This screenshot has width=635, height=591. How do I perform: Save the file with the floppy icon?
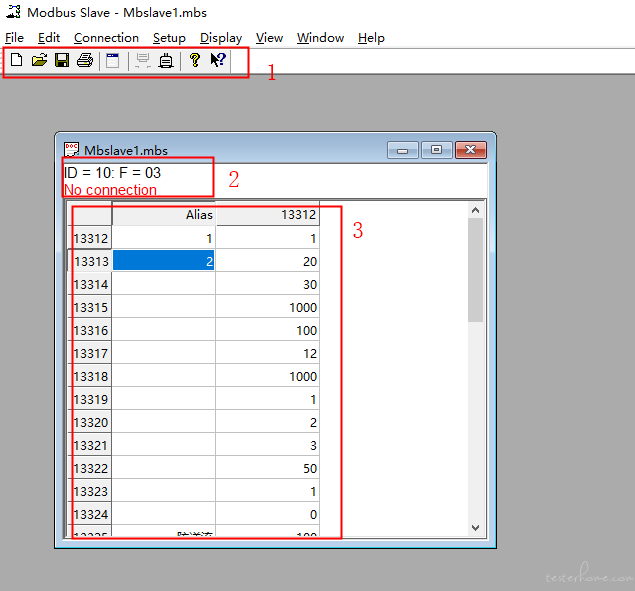(x=62, y=60)
